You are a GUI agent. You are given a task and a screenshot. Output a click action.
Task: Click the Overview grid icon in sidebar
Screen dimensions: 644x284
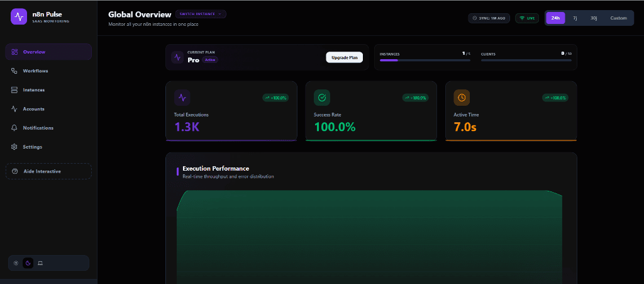click(14, 52)
